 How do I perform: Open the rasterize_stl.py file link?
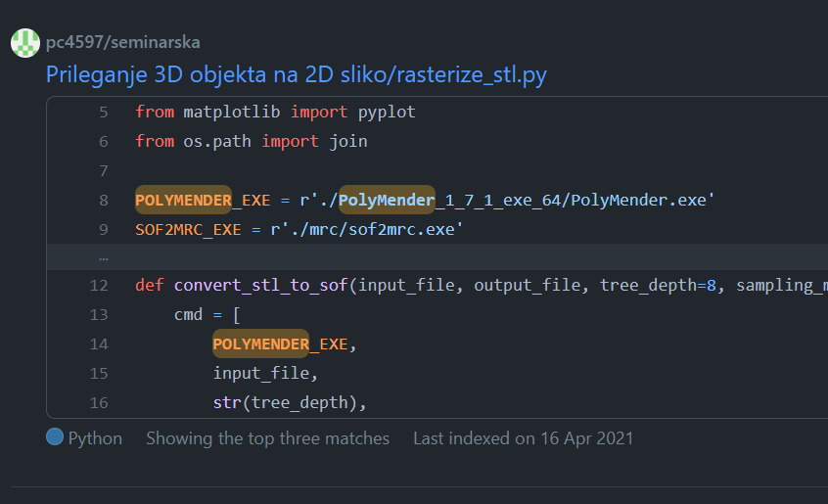(x=297, y=74)
